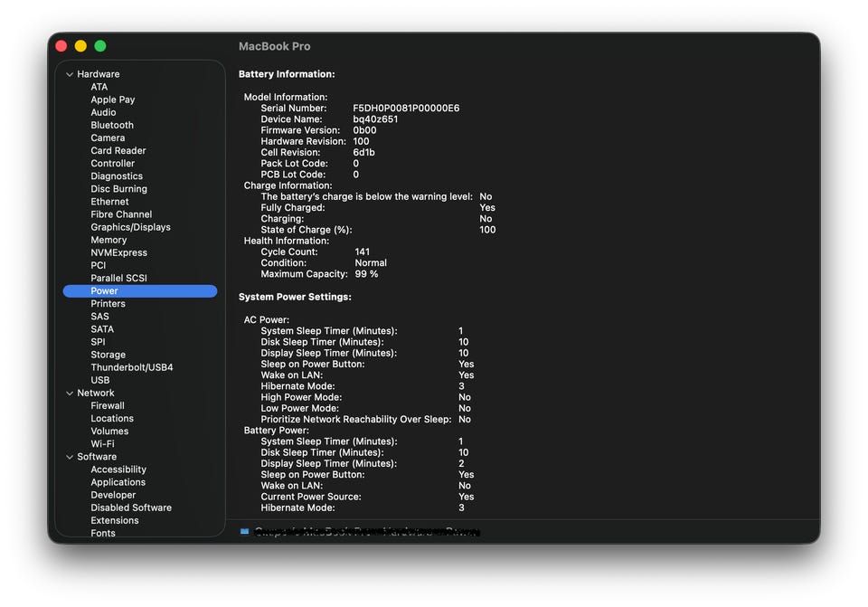
Task: Open the Storage hardware entry
Action: [108, 356]
